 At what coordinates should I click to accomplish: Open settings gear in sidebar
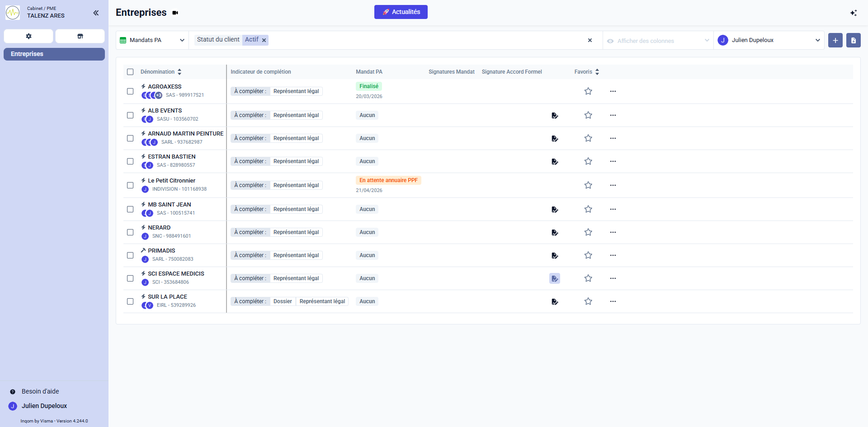[x=28, y=36]
